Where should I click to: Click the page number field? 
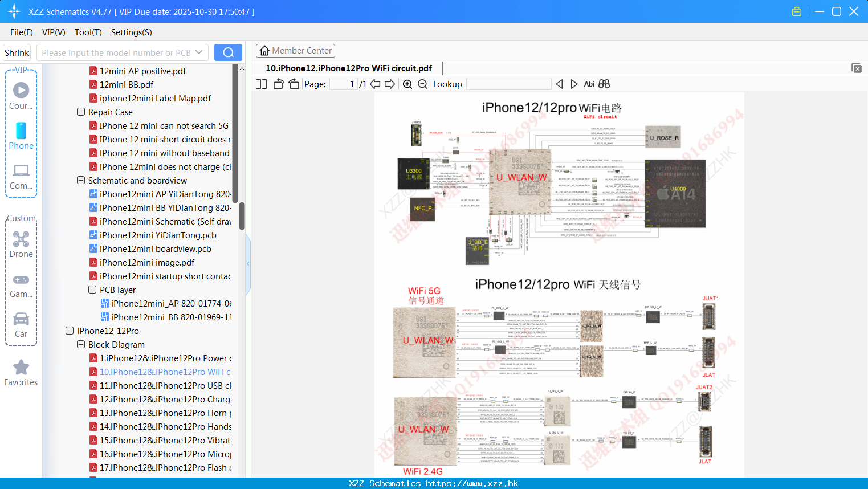(344, 84)
